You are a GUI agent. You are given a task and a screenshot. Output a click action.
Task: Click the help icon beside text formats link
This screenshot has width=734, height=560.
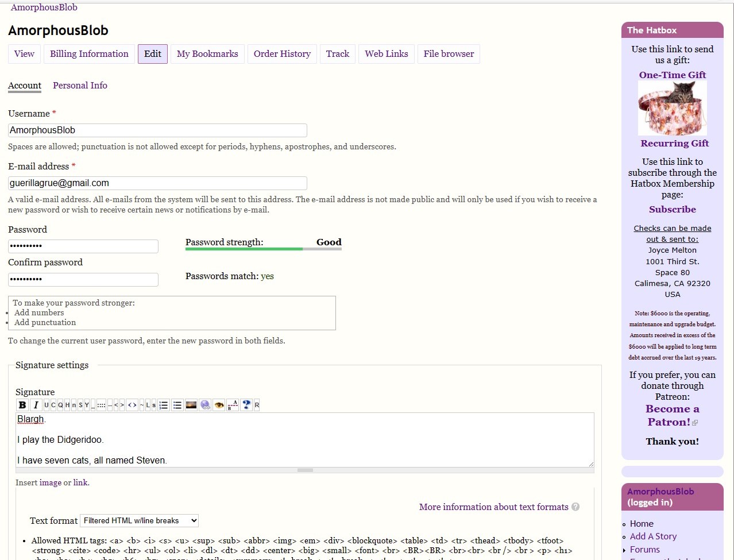pyautogui.click(x=575, y=507)
